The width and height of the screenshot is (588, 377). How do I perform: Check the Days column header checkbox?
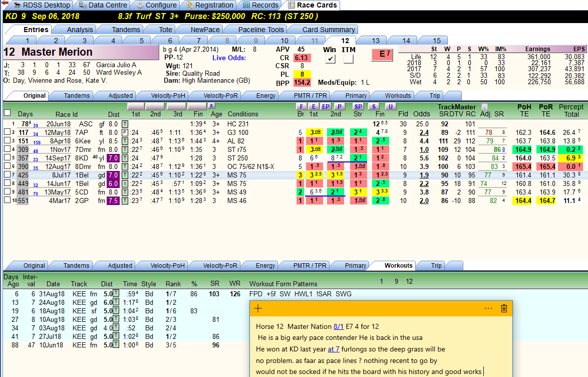7,113
